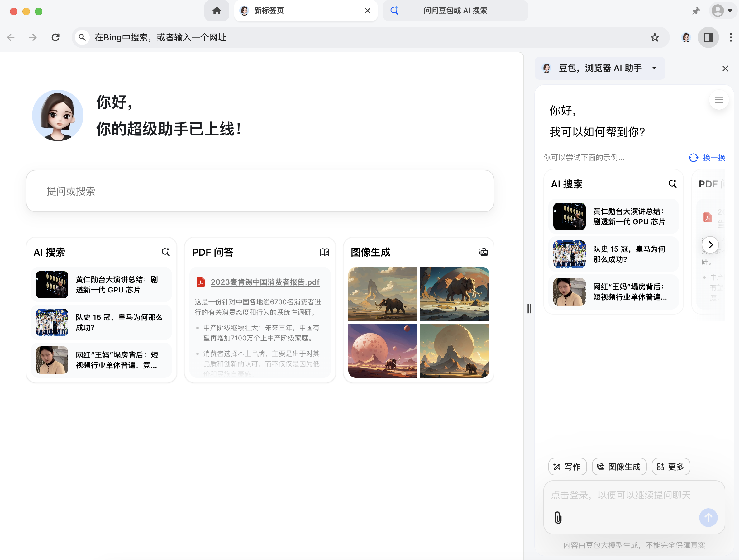The height and width of the screenshot is (560, 739).
Task: Open main card 网红"王妈"塌房背后
Action: pos(102,360)
